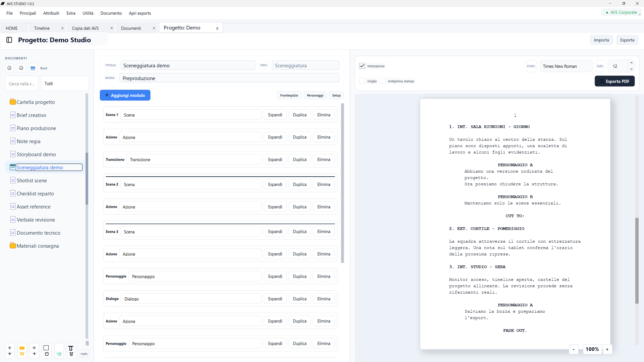
Task: Click the preview pane vertical scrollbar
Action: point(637,261)
